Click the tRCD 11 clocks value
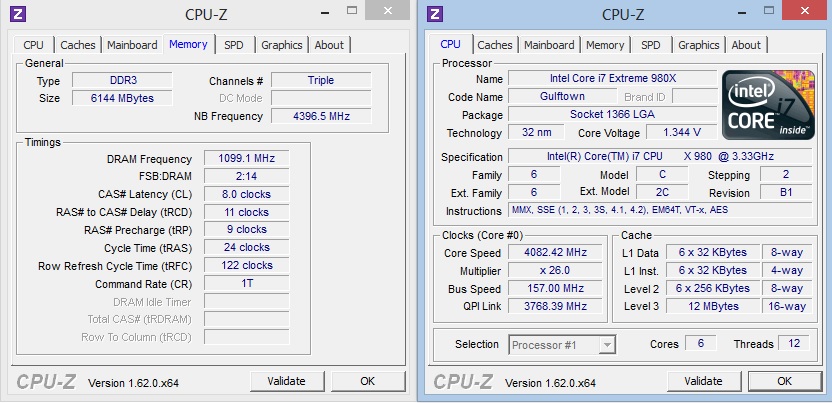This screenshot has height=403, width=832. 247,212
